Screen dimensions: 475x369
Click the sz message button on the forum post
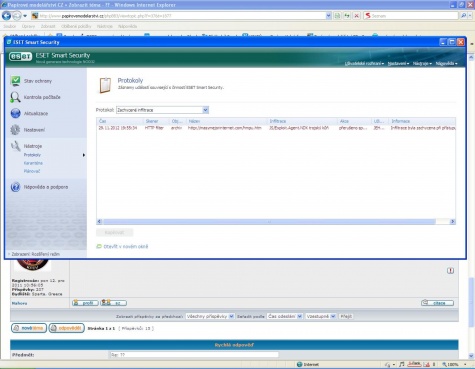coord(114,303)
